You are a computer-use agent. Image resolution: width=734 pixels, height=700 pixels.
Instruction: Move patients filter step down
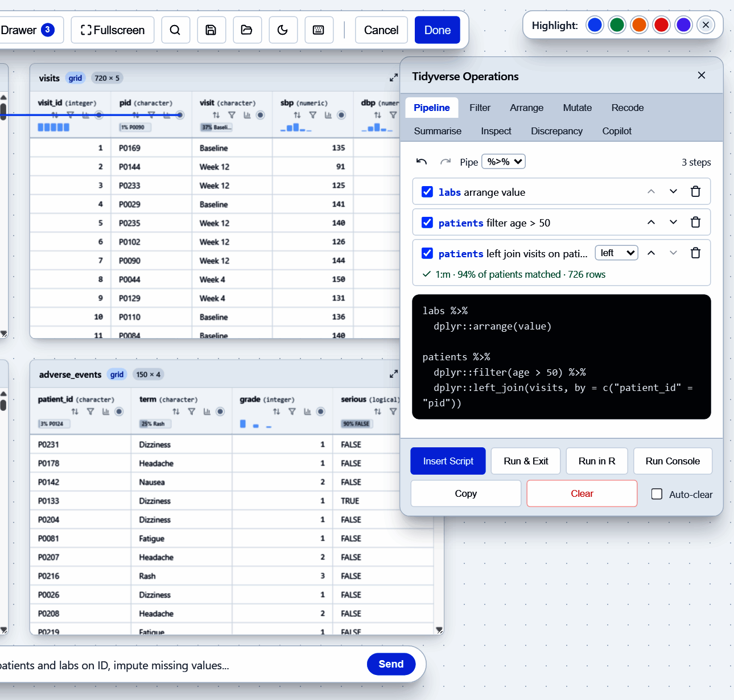coord(674,223)
